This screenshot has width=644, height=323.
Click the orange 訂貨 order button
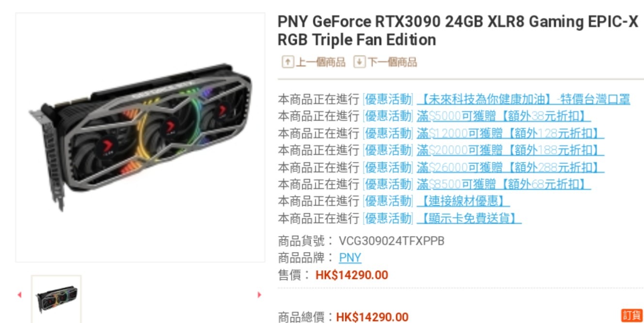(632, 315)
